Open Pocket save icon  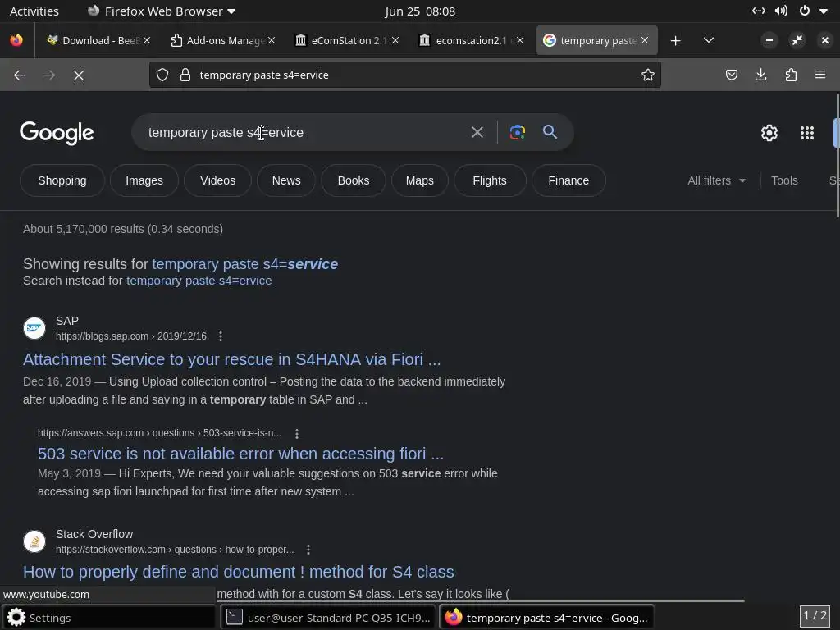[731, 75]
